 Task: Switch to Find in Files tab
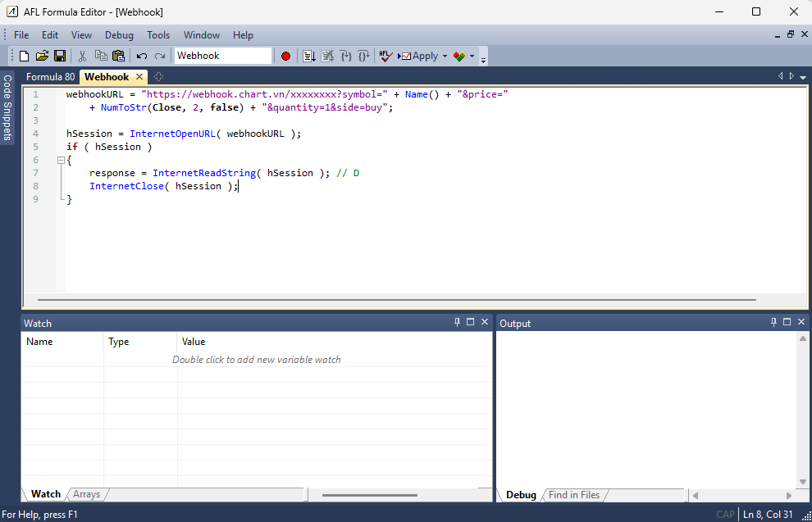(x=574, y=495)
